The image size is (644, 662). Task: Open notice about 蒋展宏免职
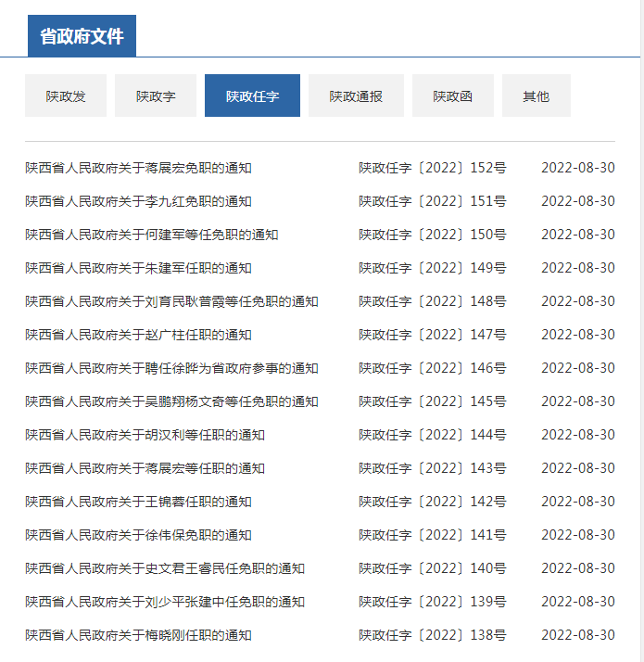point(138,169)
